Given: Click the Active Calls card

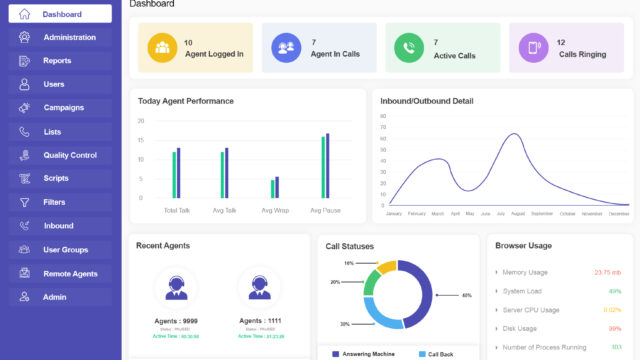Looking at the screenshot, I should click(443, 48).
